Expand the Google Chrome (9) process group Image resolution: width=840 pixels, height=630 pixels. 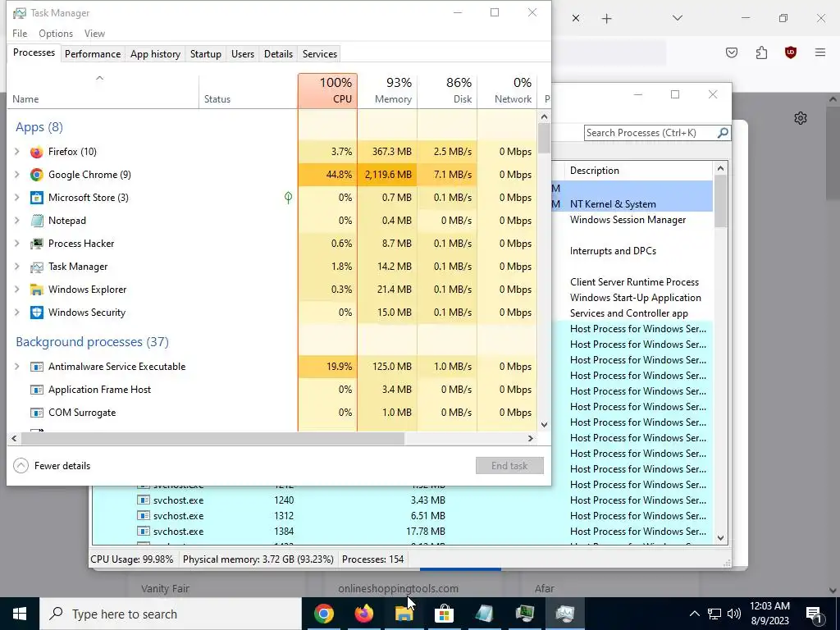pyautogui.click(x=17, y=175)
